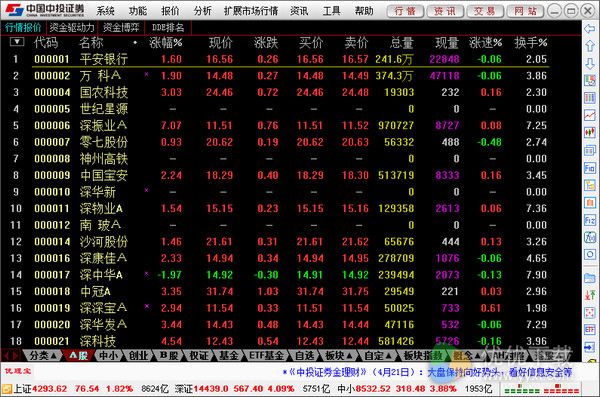600x397 pixels.
Task: Open the F10 company info icon
Action: pyautogui.click(x=590, y=167)
